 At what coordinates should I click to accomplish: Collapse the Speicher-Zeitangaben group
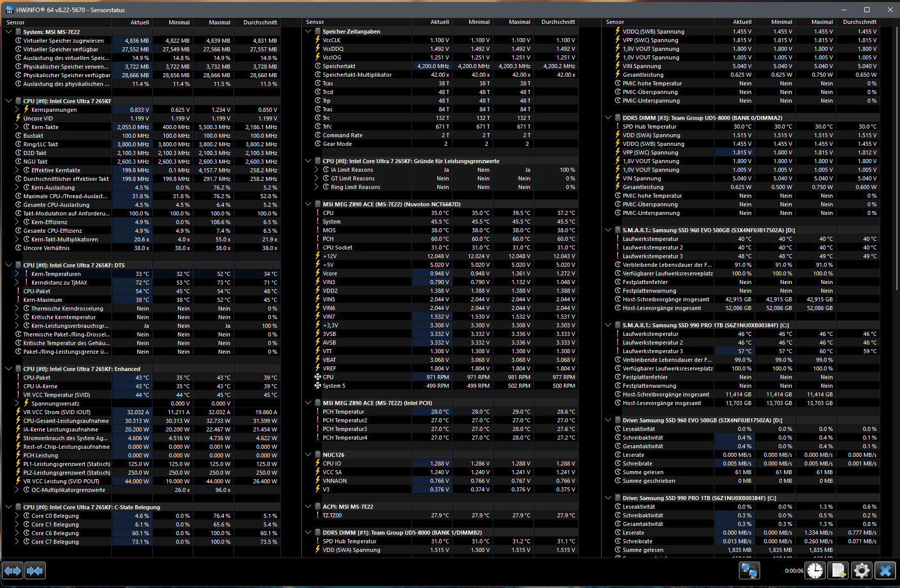click(308, 32)
